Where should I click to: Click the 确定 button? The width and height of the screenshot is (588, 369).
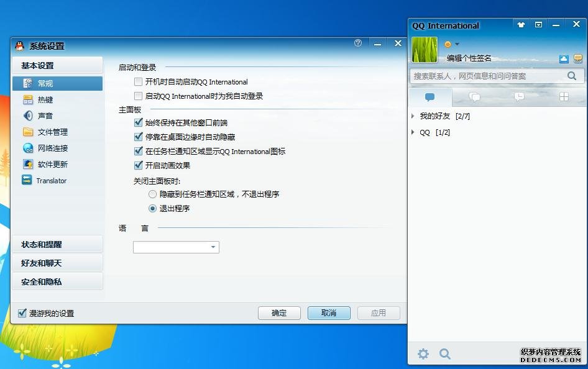point(279,313)
